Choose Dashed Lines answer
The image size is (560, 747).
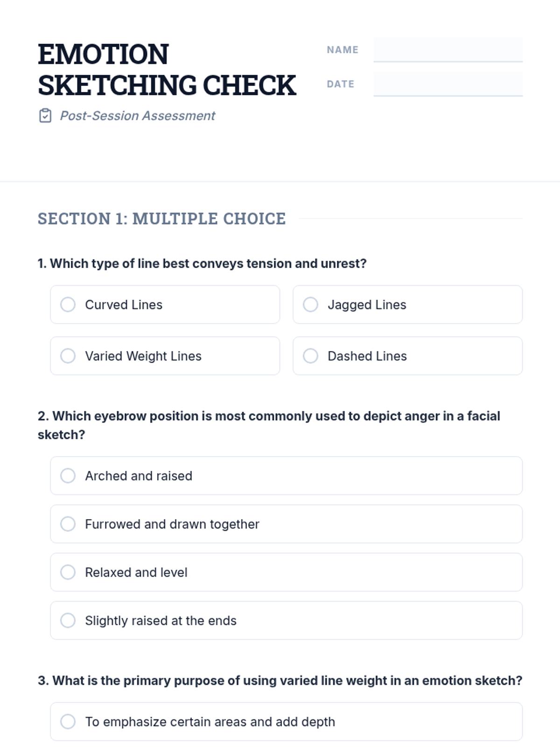pos(311,356)
